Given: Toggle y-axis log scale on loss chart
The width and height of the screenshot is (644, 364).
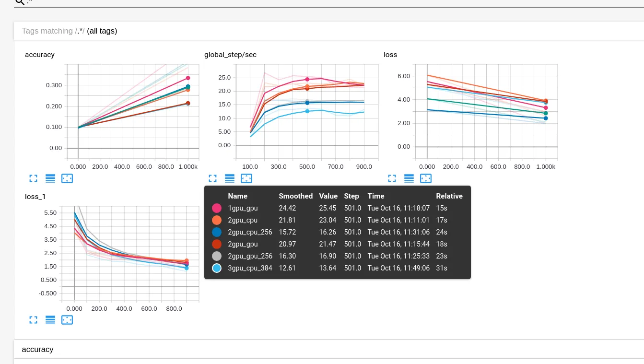Looking at the screenshot, I should tap(409, 178).
